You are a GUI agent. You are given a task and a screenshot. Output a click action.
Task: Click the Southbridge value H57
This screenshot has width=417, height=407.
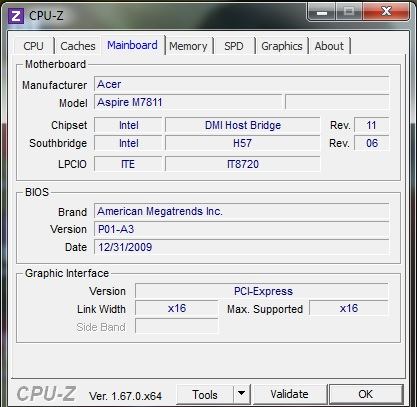(x=243, y=143)
